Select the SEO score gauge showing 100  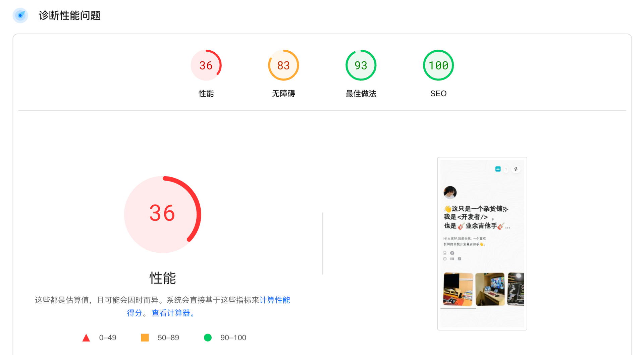click(x=438, y=65)
